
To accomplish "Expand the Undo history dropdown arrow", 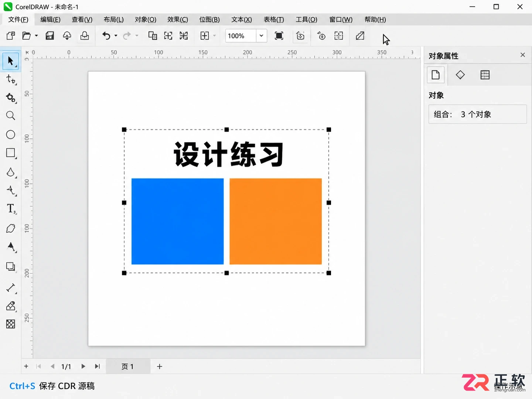I will [x=116, y=36].
